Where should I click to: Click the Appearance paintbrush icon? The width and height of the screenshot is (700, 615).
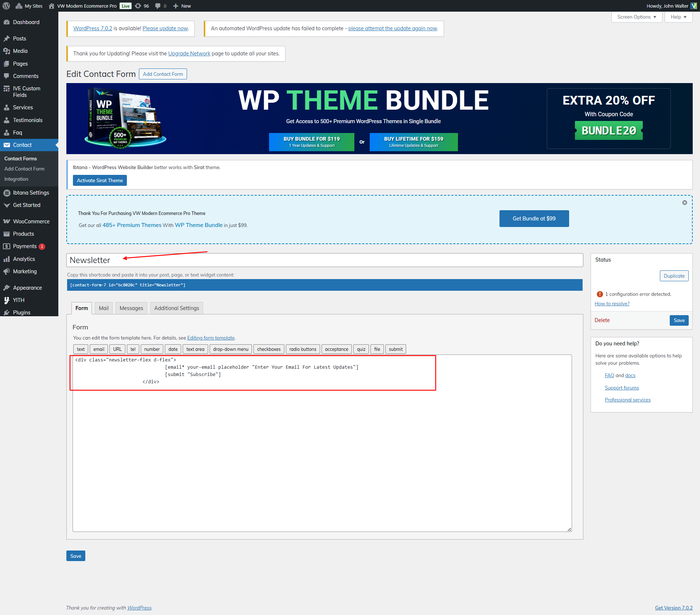point(7,288)
